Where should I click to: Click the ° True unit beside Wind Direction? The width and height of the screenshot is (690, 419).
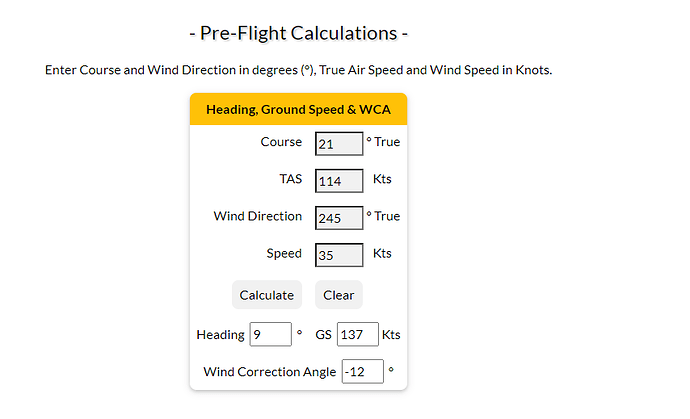tap(383, 216)
